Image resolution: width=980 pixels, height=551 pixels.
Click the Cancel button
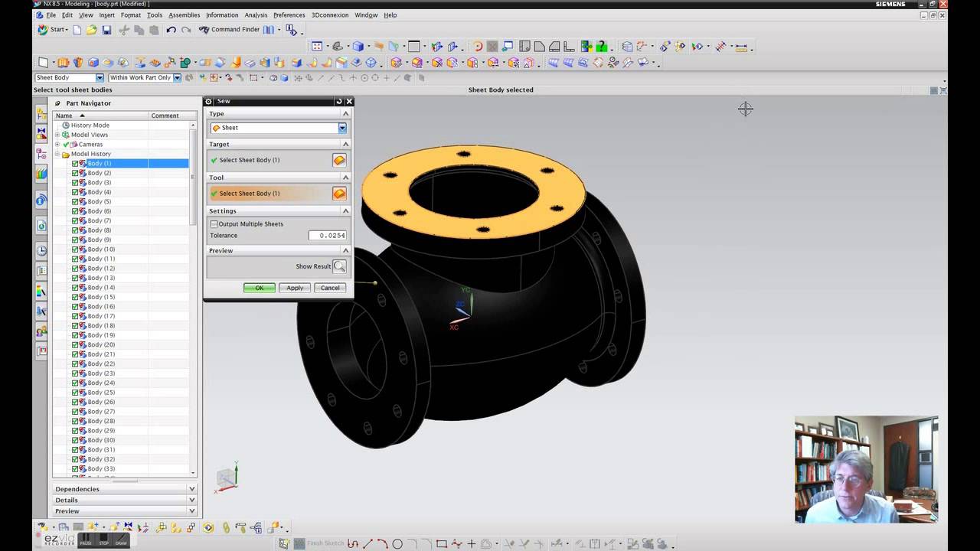click(x=330, y=288)
